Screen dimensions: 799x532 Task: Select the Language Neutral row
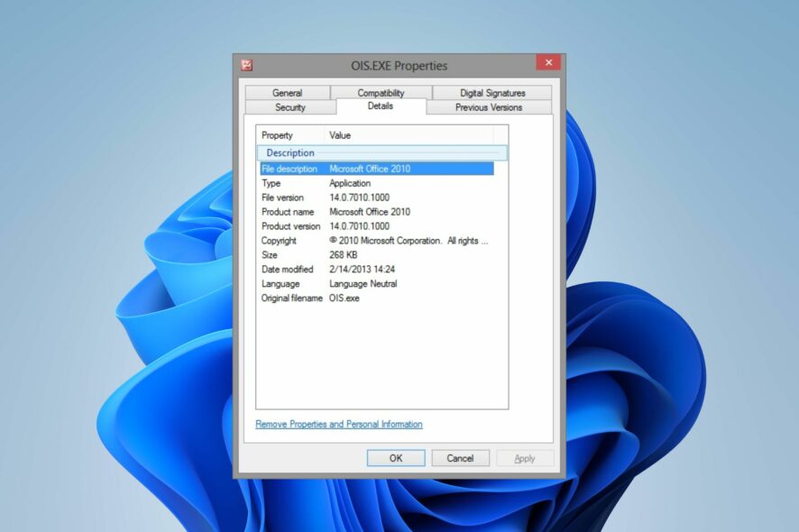[377, 283]
